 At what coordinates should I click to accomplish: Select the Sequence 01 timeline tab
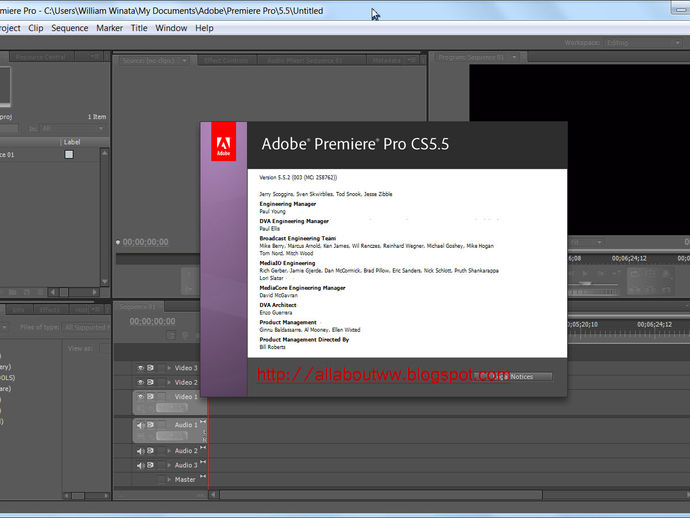pyautogui.click(x=138, y=306)
